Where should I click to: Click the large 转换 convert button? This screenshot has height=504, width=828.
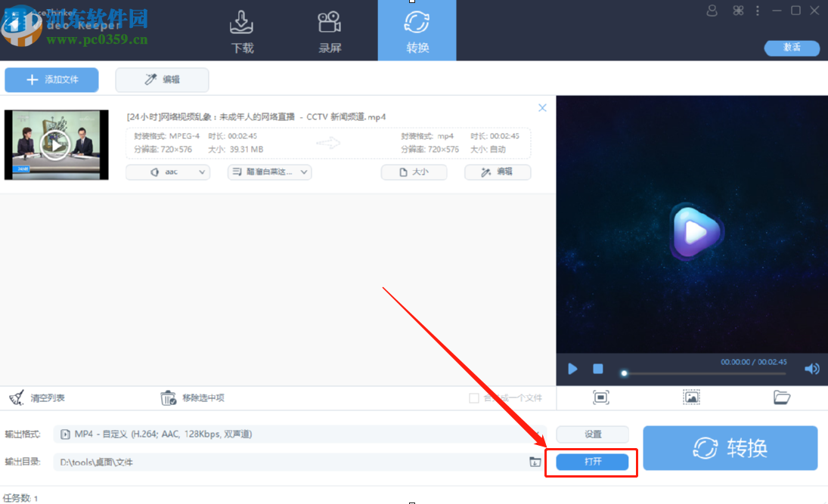pos(730,448)
